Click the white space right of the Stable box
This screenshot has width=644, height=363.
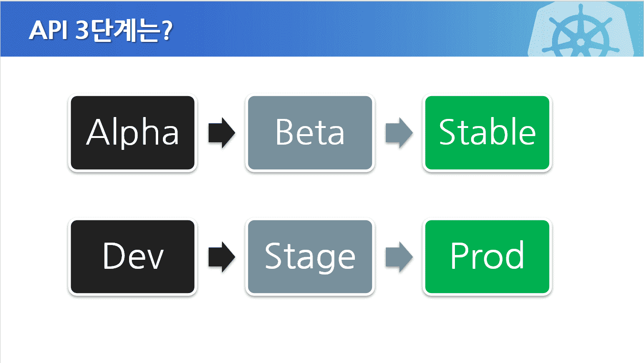pyautogui.click(x=595, y=133)
